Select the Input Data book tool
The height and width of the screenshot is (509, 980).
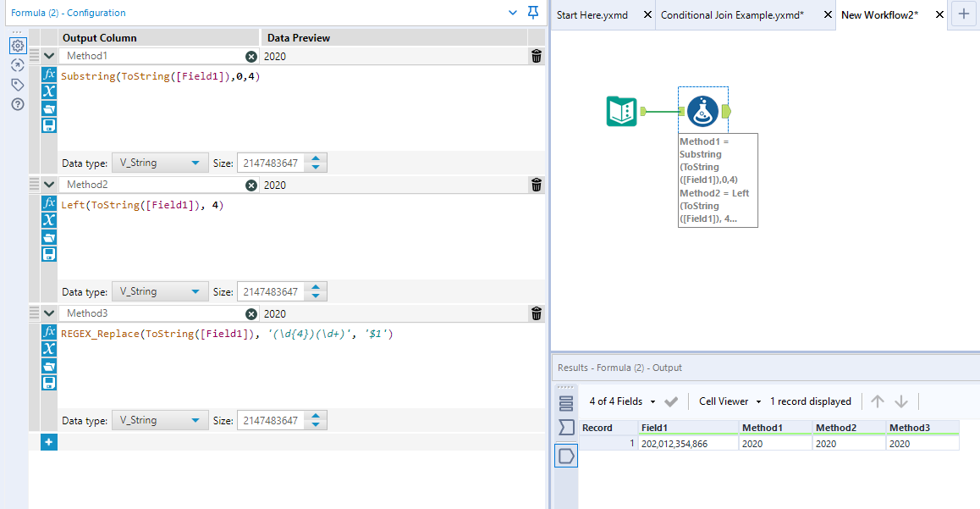point(622,111)
